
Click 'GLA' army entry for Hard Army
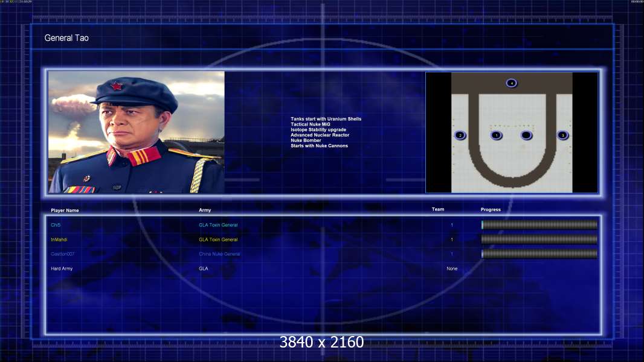pyautogui.click(x=204, y=268)
